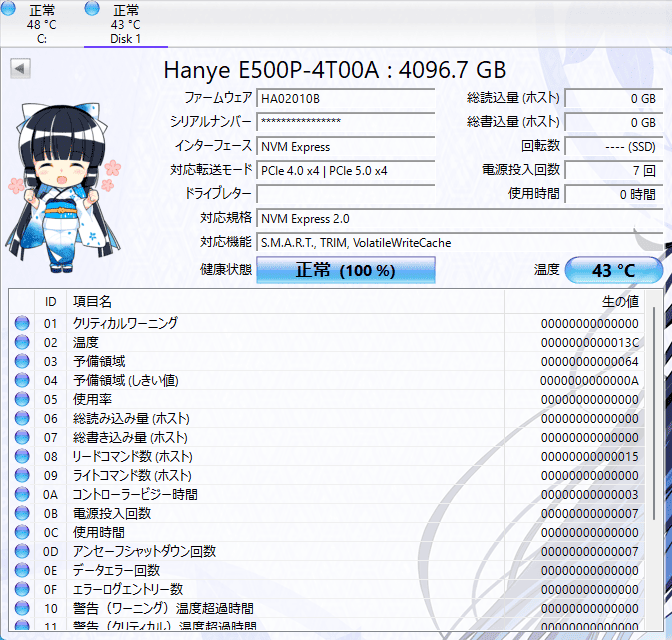
Task: Switch to the Disk 1 tab
Action: coord(125,24)
